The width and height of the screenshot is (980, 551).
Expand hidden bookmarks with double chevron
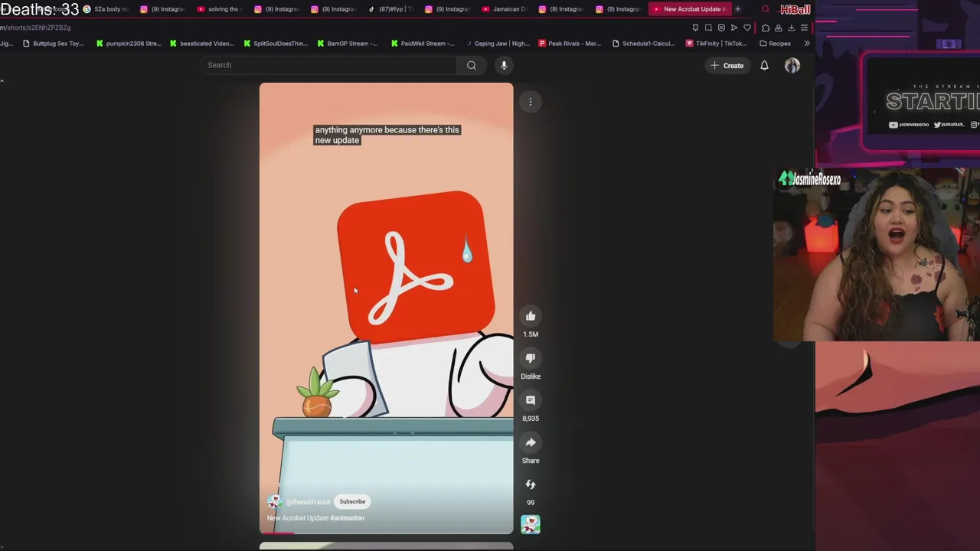[806, 44]
